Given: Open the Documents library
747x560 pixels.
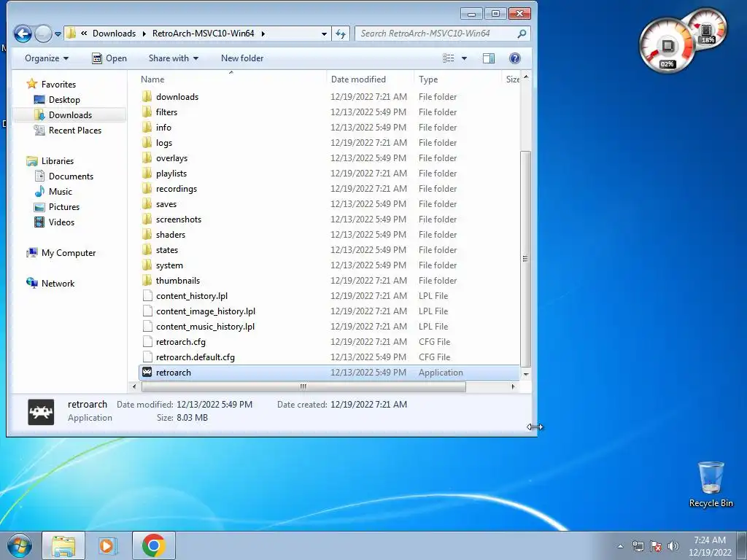Looking at the screenshot, I should point(71,176).
